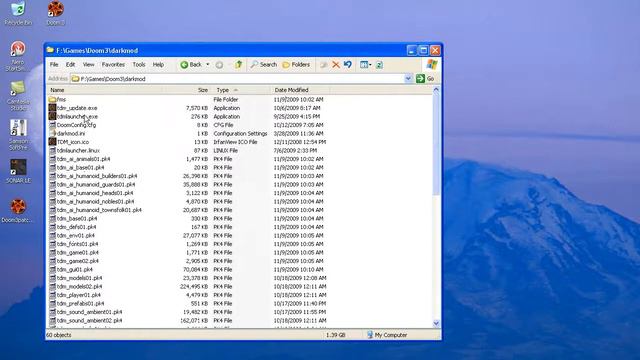640x360 pixels.
Task: Open the Tools menu
Action: click(139, 64)
